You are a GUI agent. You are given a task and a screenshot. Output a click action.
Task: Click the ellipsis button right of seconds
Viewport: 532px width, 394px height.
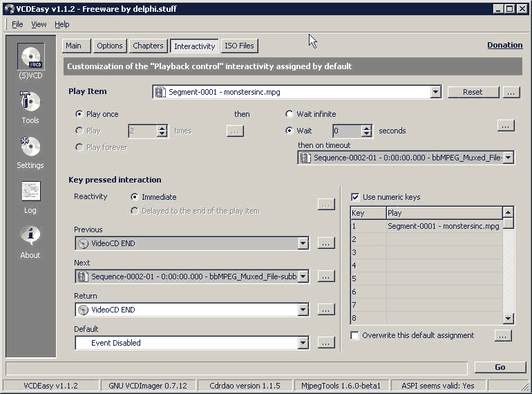point(506,126)
